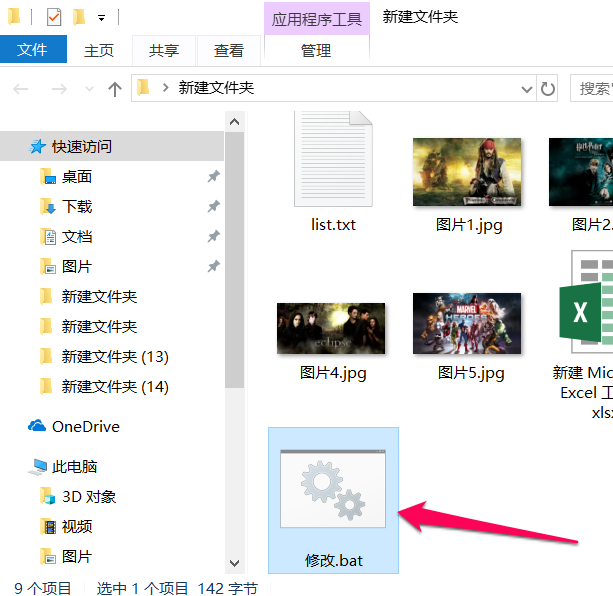Click the up-one-level arrow button
The image size is (613, 596).
(114, 89)
